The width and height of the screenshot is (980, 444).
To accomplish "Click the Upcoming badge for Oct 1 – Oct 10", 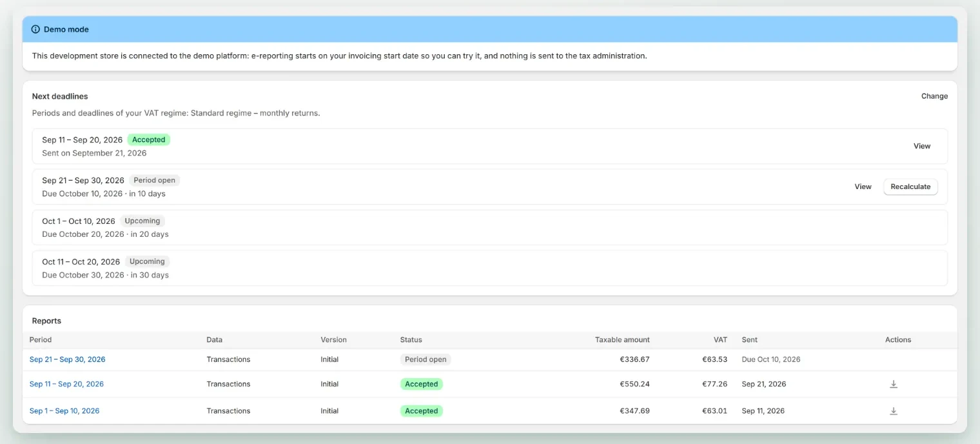I will (x=142, y=221).
